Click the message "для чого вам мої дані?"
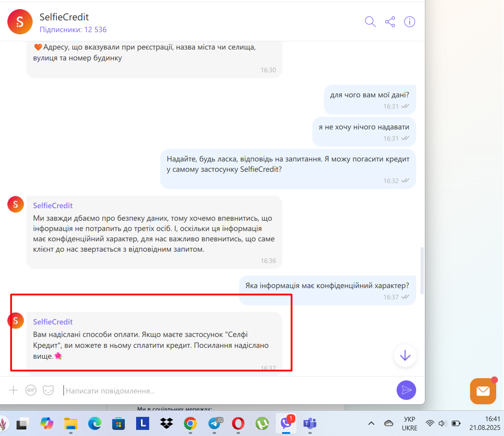Screen dimensions: 504x436 (370, 100)
